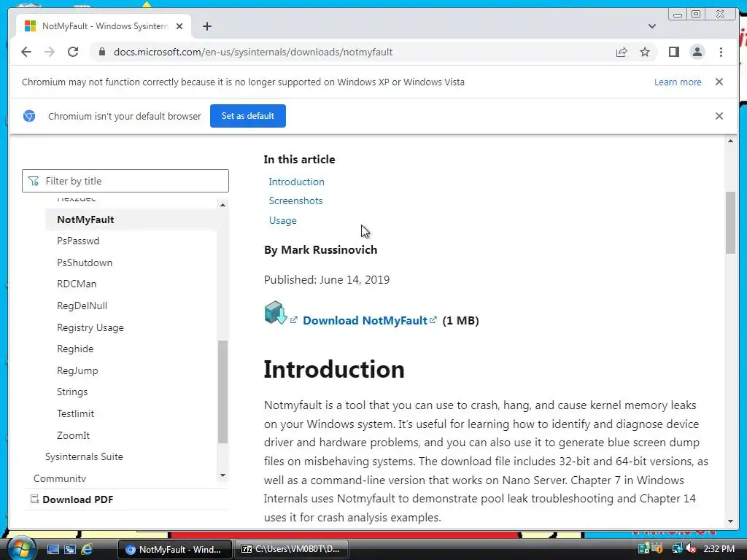Click the taskbar clock 2:32 PM

pyautogui.click(x=719, y=548)
